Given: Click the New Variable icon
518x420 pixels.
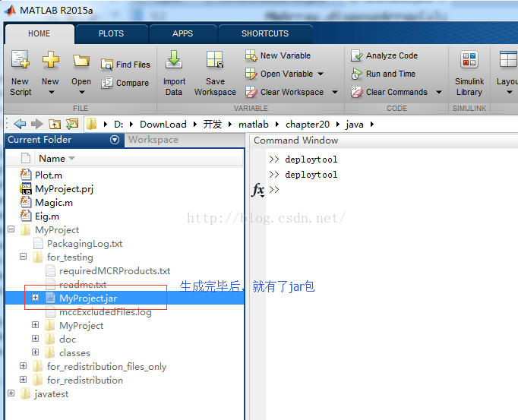Looking at the screenshot, I should pos(251,55).
